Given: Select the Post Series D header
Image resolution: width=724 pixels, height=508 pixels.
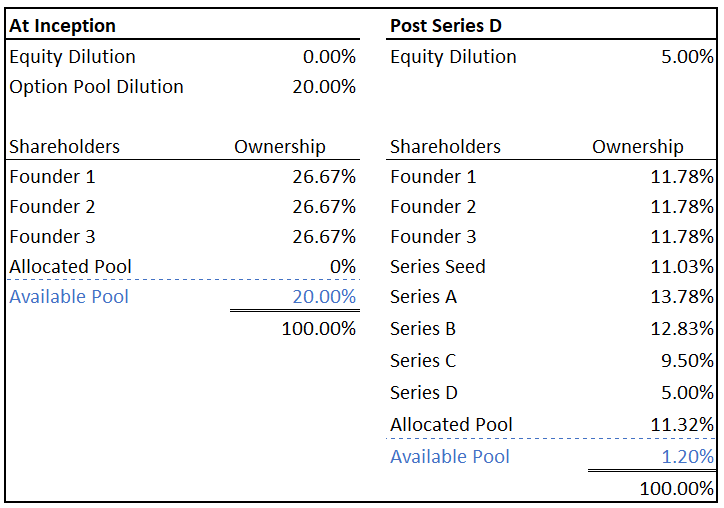Looking at the screenshot, I should (444, 26).
